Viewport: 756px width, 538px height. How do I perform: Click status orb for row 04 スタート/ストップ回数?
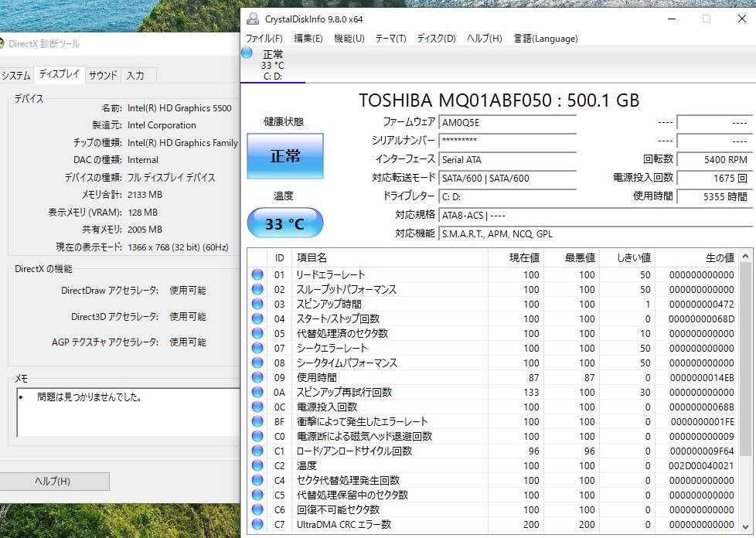(x=257, y=318)
